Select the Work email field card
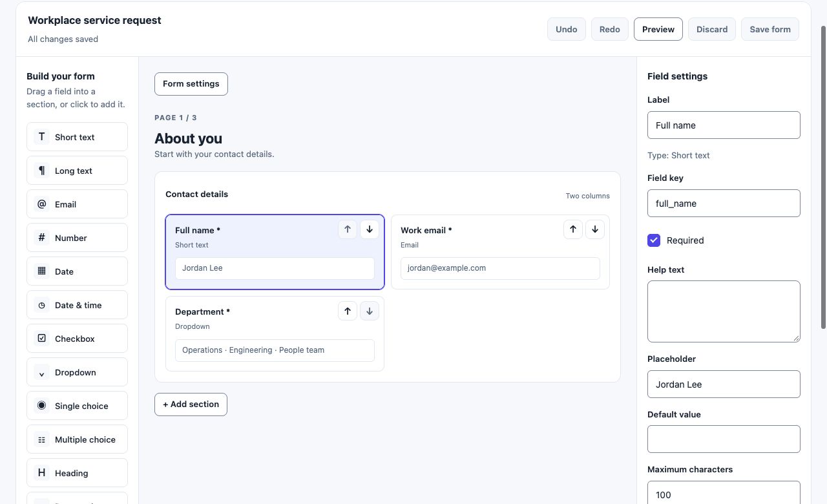This screenshot has height=504, width=827. click(500, 252)
